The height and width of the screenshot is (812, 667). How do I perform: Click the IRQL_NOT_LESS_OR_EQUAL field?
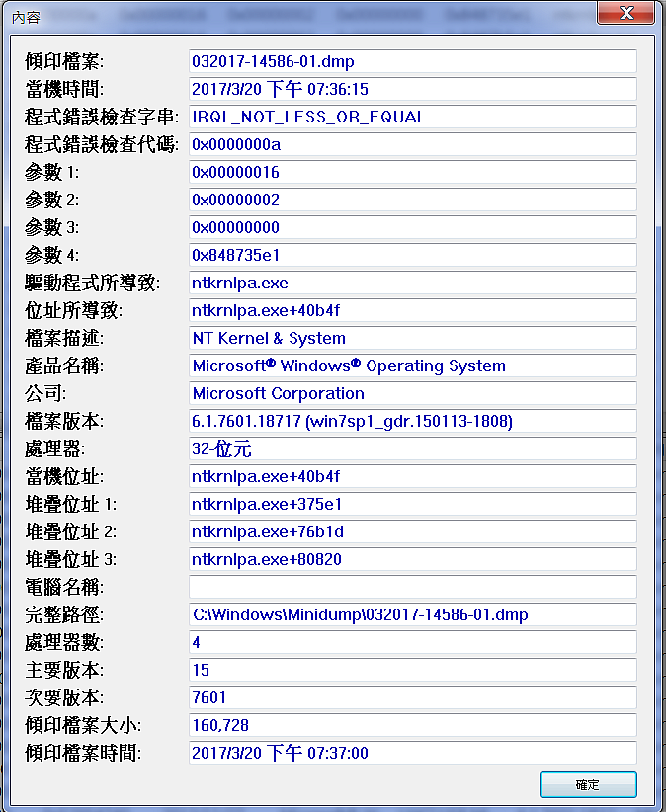(413, 117)
